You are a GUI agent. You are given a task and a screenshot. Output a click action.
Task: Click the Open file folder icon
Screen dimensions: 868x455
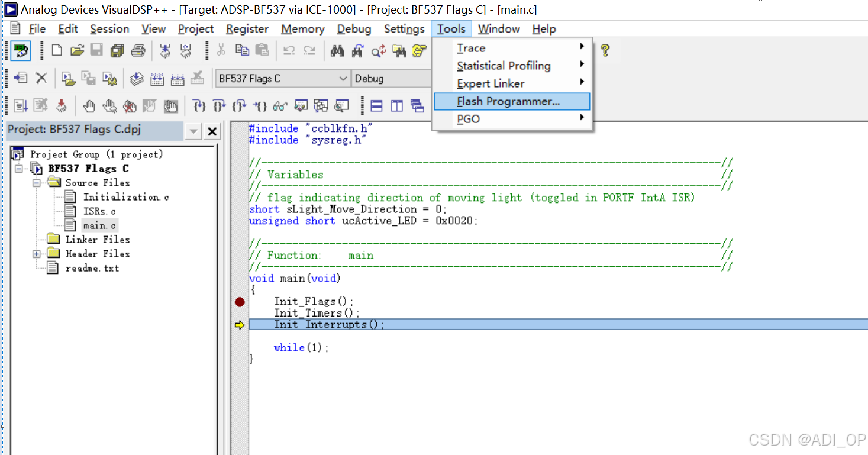coord(77,51)
